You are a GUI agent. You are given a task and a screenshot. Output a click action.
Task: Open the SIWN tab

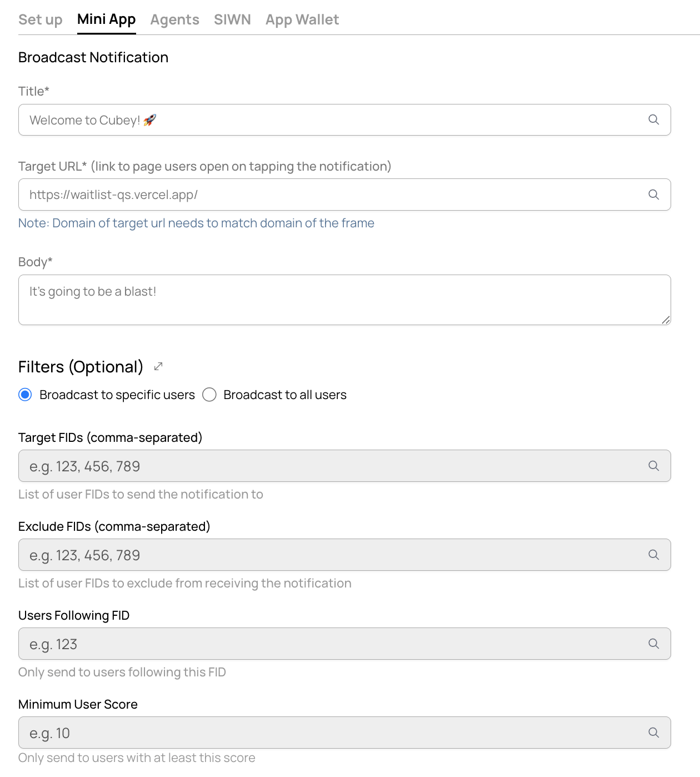coord(232,19)
